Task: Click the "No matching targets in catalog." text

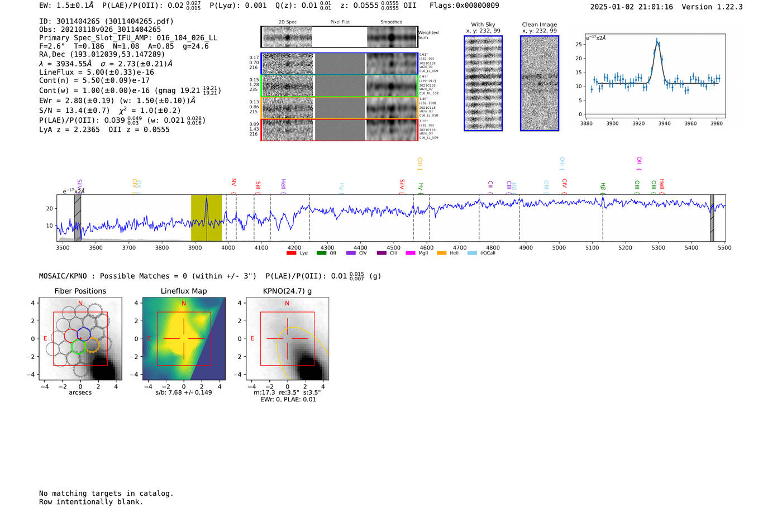Action: (106, 493)
